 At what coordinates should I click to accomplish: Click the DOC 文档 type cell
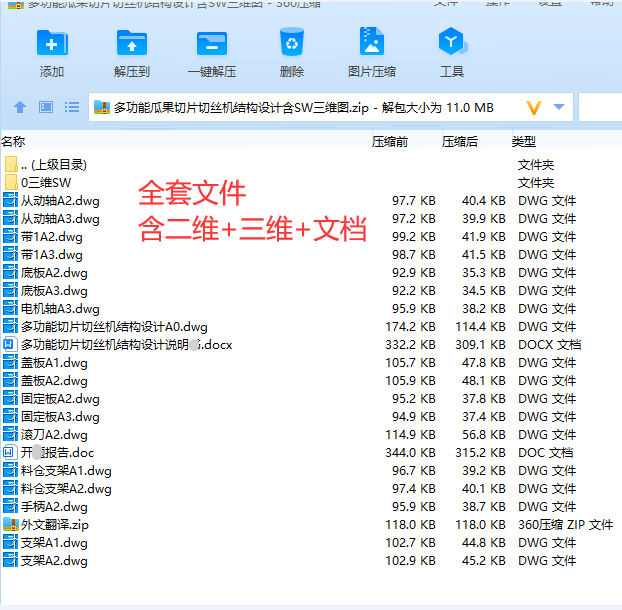tap(545, 453)
